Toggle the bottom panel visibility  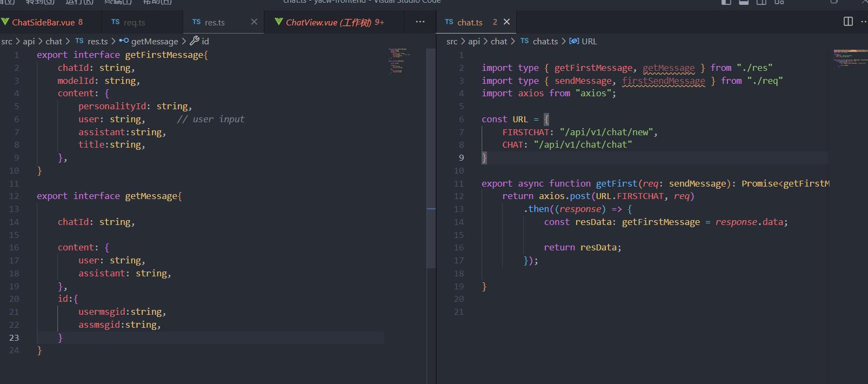click(x=744, y=2)
